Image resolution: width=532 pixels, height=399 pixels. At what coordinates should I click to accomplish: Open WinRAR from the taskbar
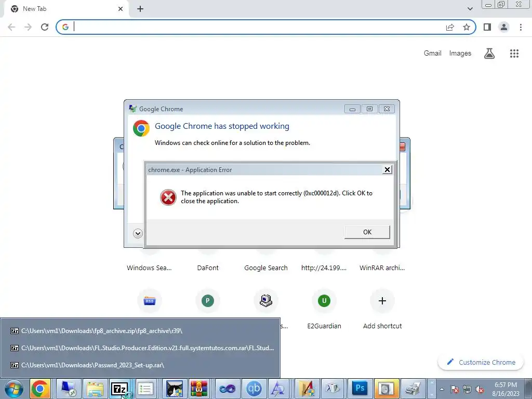tap(199, 389)
